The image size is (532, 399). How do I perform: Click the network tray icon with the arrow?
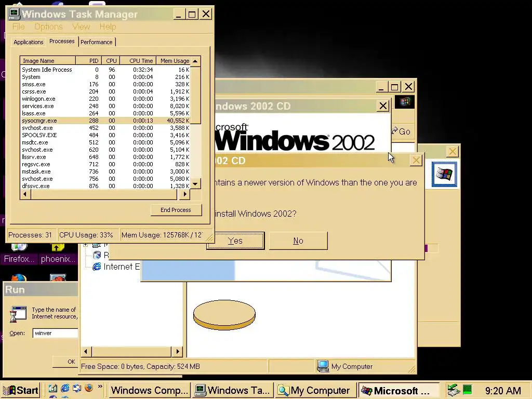[x=453, y=390]
